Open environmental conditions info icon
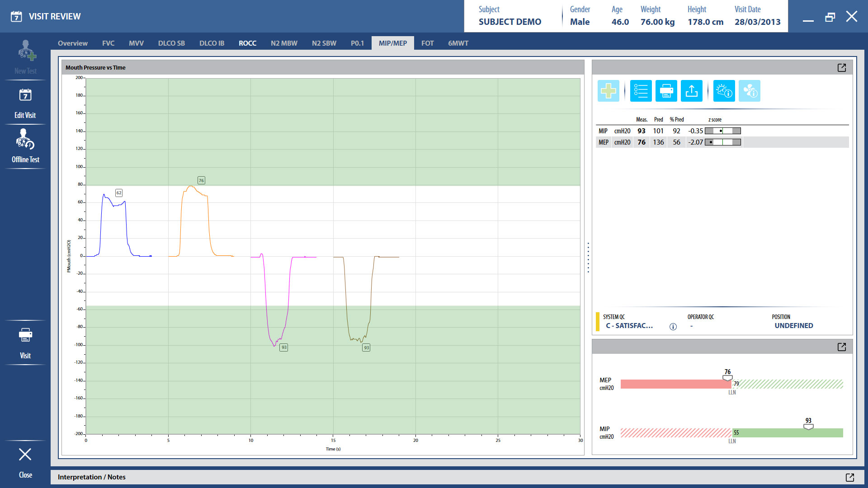This screenshot has height=488, width=868. point(724,91)
